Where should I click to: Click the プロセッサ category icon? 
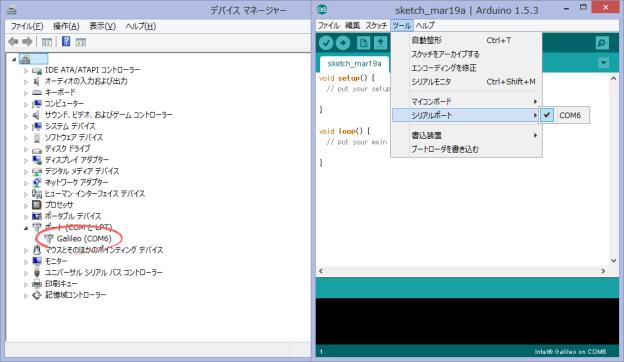37,205
